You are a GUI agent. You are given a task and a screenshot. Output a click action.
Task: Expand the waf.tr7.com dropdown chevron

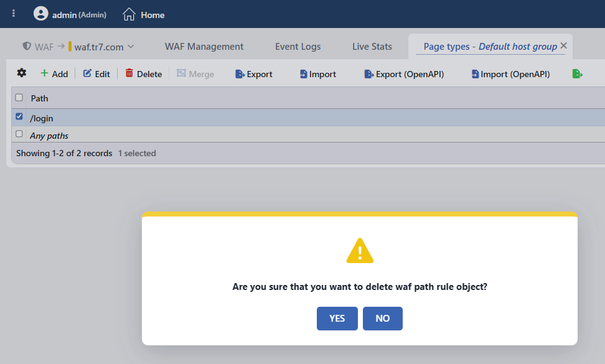[x=131, y=46]
